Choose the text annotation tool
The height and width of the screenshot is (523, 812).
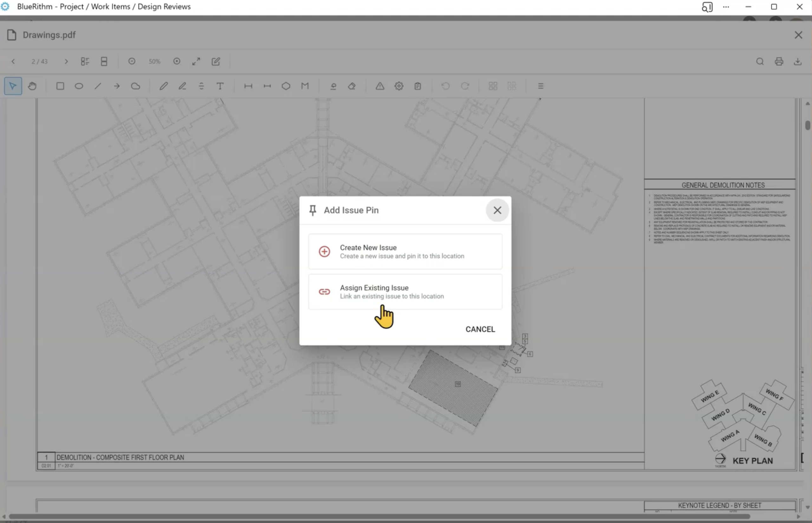point(220,86)
